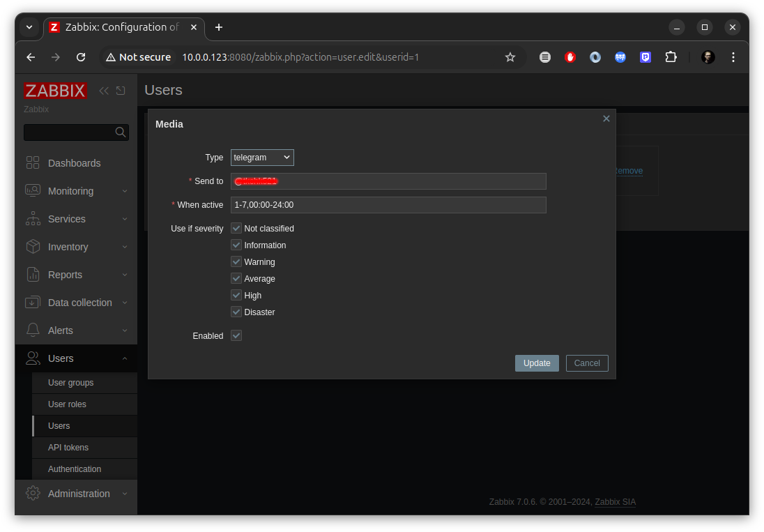
Task: Click the Update button in Media dialog
Action: 537,363
